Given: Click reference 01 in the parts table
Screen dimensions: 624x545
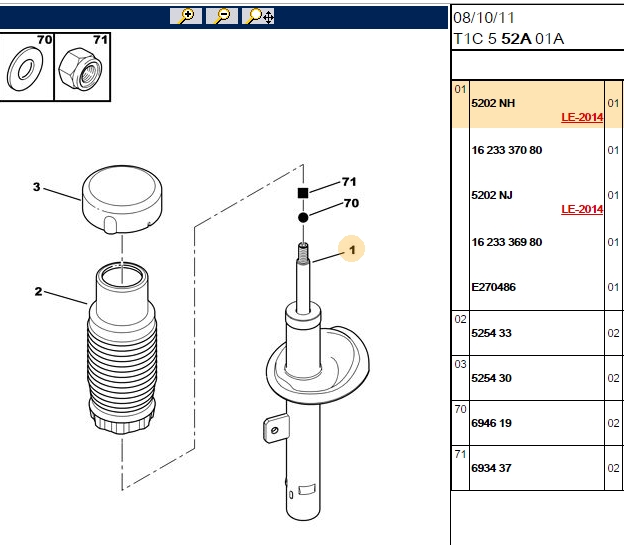Looking at the screenshot, I should (x=460, y=89).
